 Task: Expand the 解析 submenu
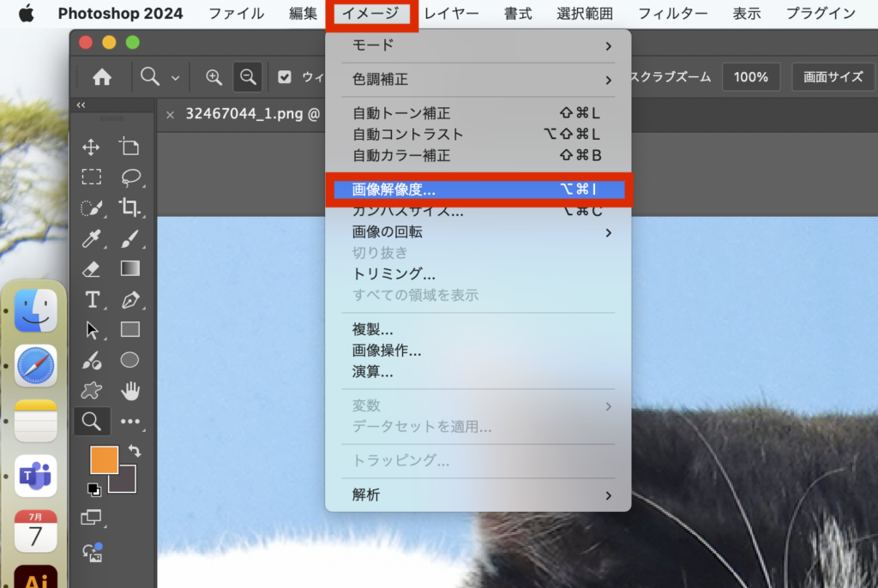pyautogui.click(x=478, y=495)
